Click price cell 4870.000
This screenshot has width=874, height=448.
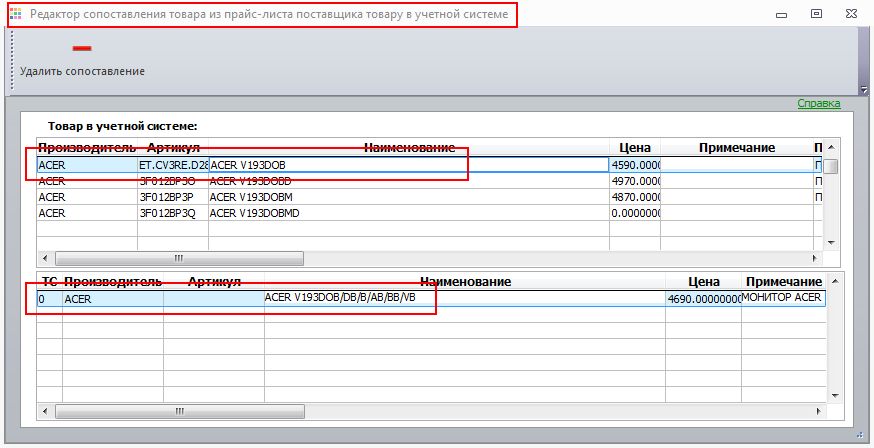635,197
